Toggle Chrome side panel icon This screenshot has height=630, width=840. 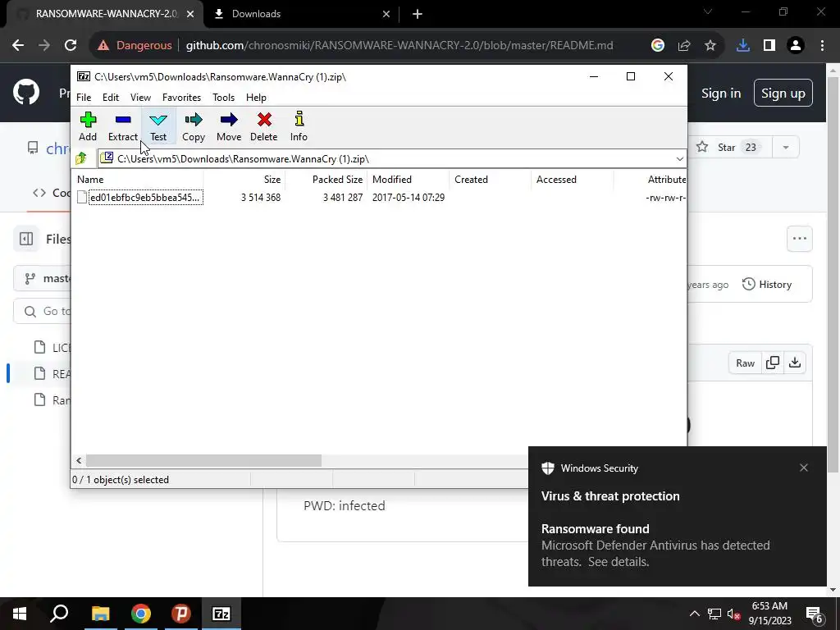coord(769,46)
